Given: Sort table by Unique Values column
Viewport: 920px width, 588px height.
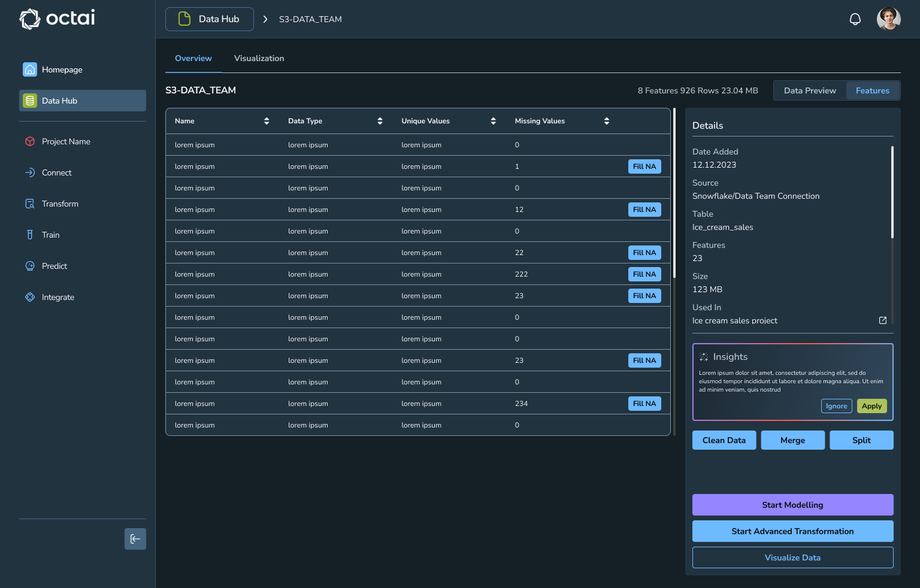Looking at the screenshot, I should pyautogui.click(x=494, y=121).
